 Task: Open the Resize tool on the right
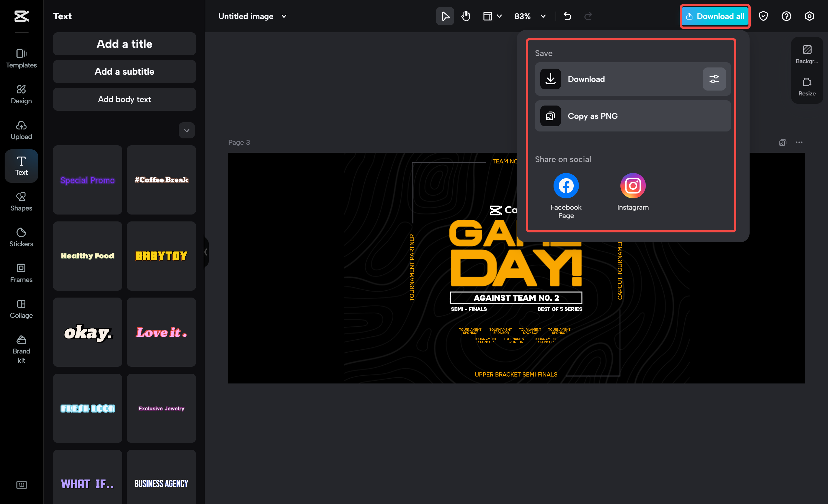point(807,86)
